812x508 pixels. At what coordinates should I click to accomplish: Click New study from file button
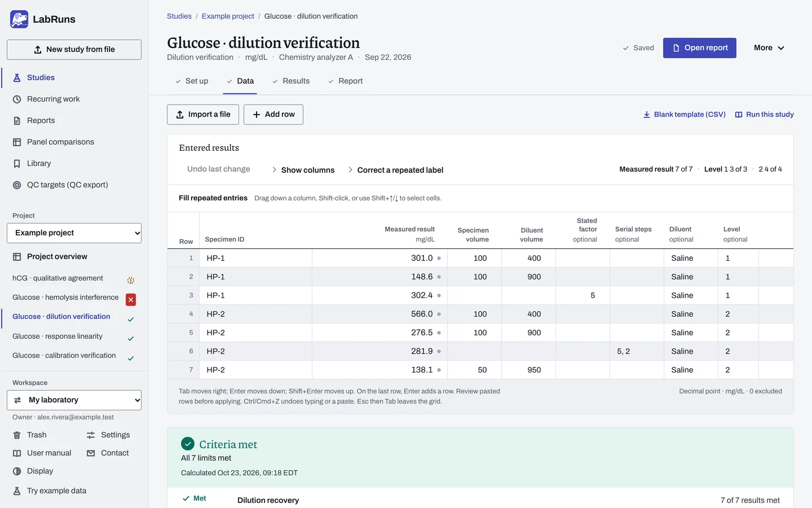pyautogui.click(x=74, y=50)
